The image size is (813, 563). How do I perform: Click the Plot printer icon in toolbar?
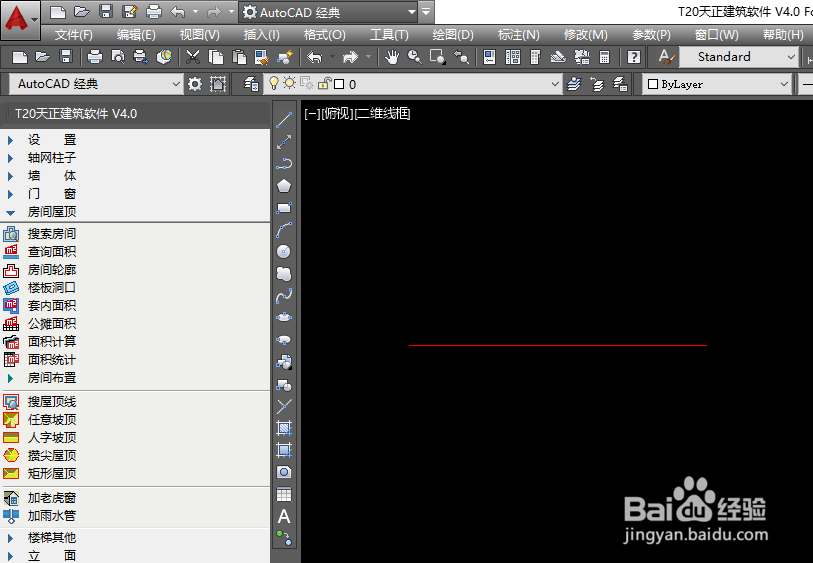click(95, 57)
